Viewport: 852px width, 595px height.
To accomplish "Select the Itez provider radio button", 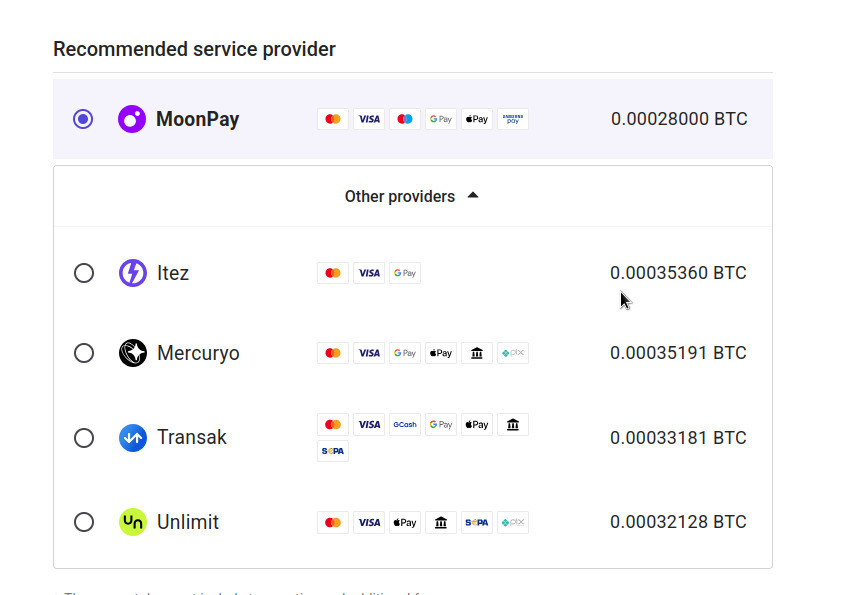I will (84, 273).
